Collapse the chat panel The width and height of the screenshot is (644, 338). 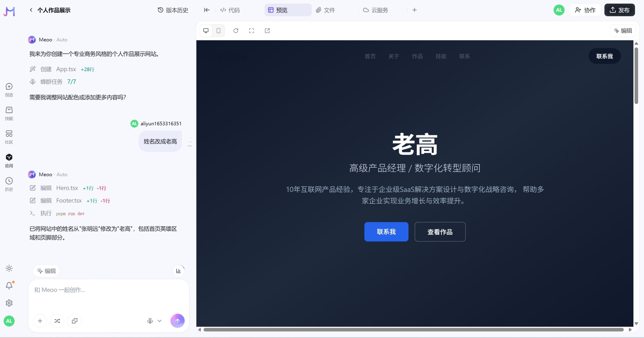click(x=206, y=10)
